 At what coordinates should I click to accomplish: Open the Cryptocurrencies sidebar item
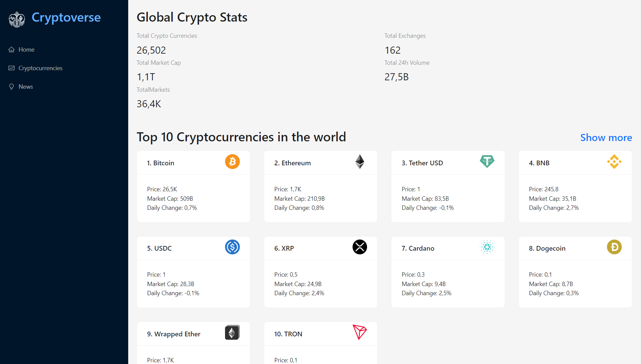click(40, 68)
